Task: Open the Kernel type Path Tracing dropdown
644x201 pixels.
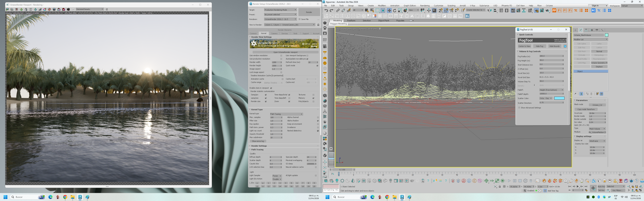Action: (286, 114)
